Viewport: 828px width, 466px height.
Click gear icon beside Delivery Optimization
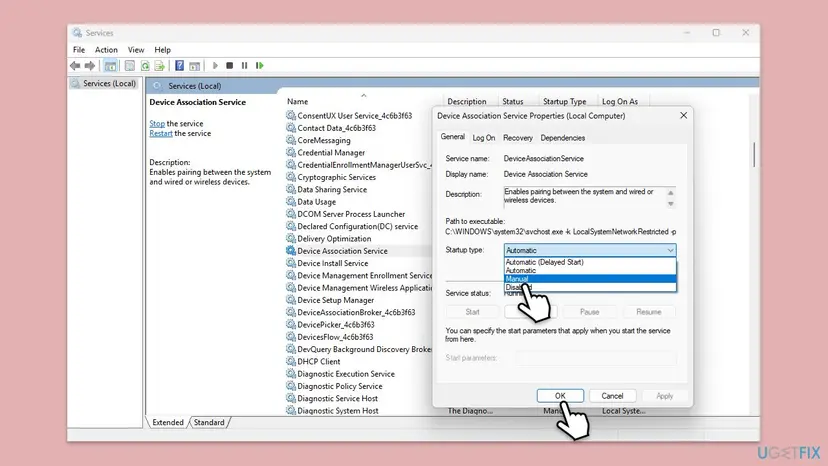(291, 238)
